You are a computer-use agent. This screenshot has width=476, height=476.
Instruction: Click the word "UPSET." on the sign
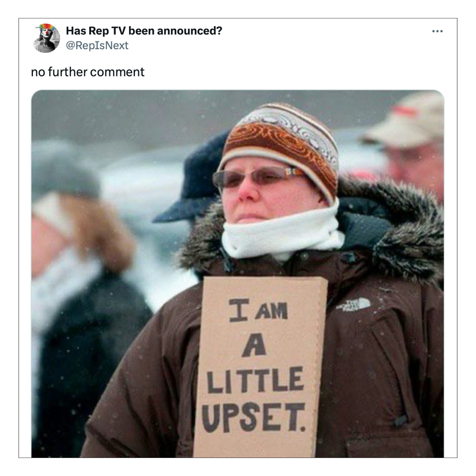click(253, 418)
